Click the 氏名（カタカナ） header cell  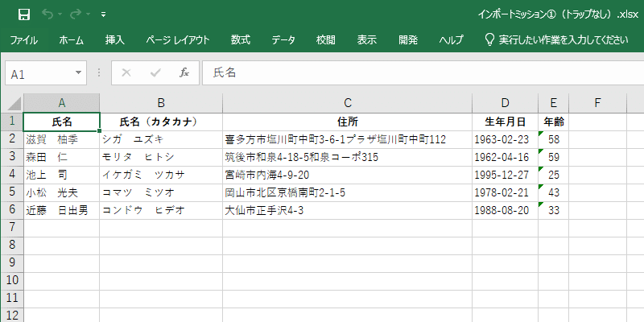tap(161, 122)
